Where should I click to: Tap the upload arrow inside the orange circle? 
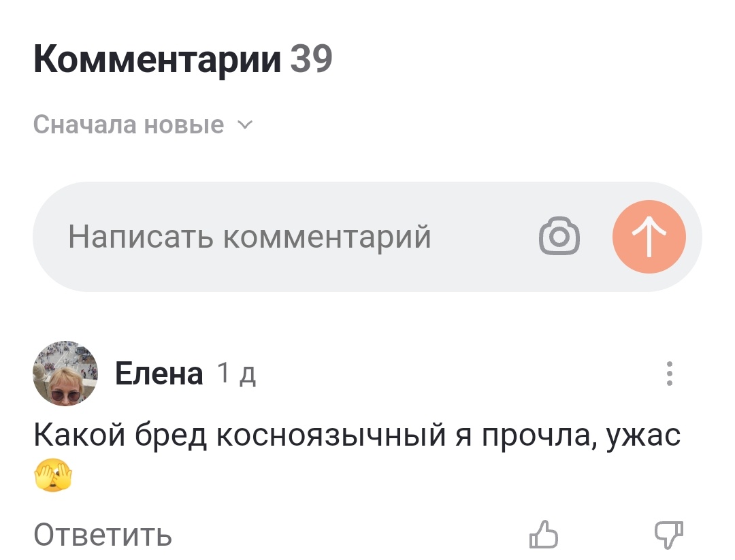click(x=649, y=236)
